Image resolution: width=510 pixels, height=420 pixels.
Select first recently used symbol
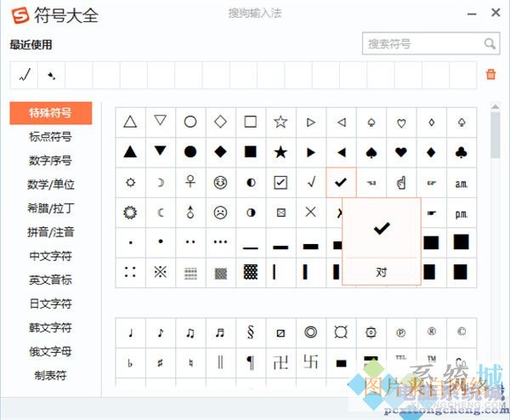click(x=25, y=75)
